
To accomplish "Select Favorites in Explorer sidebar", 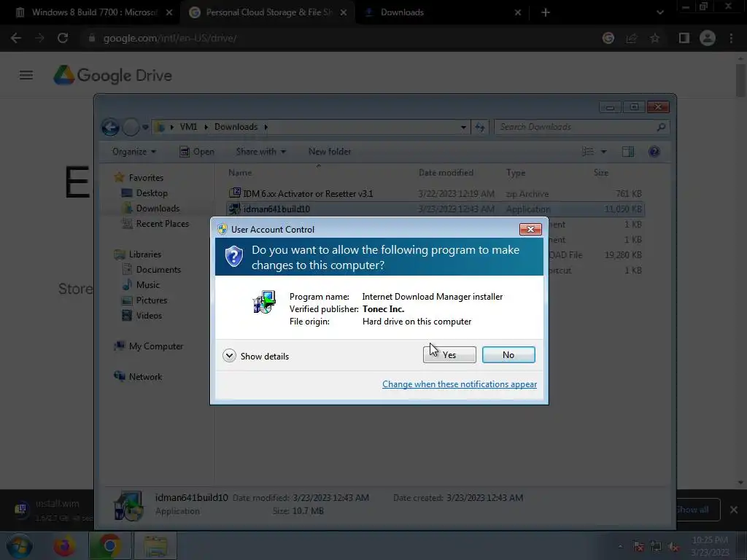I will click(x=146, y=178).
